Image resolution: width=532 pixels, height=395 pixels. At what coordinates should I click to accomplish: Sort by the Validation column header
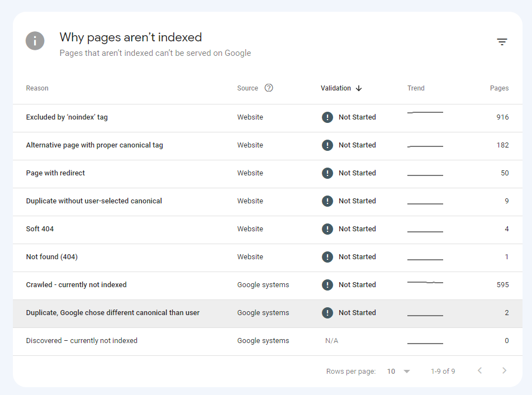pyautogui.click(x=335, y=88)
